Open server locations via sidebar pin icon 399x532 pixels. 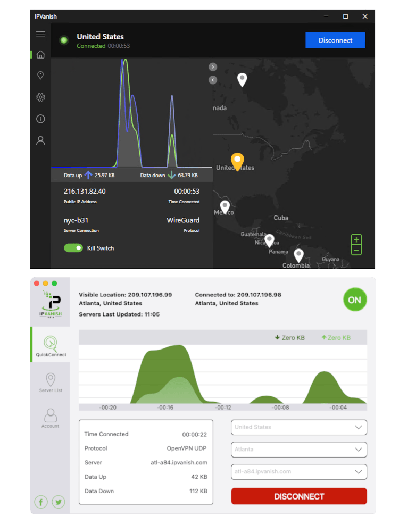coord(40,76)
